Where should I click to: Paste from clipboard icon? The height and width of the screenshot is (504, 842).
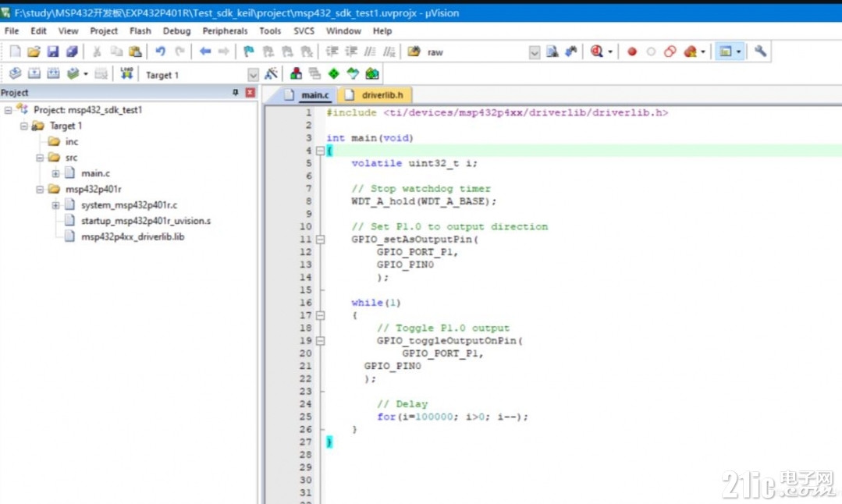tap(135, 51)
